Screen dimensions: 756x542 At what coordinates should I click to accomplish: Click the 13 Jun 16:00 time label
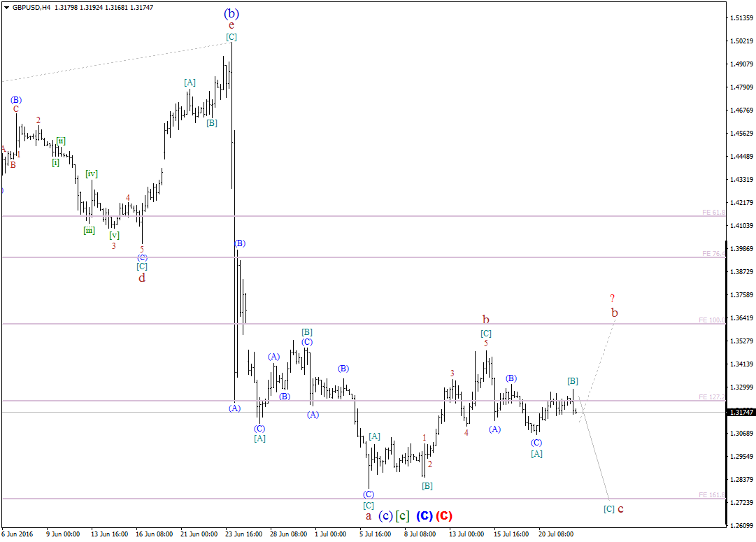click(x=109, y=534)
